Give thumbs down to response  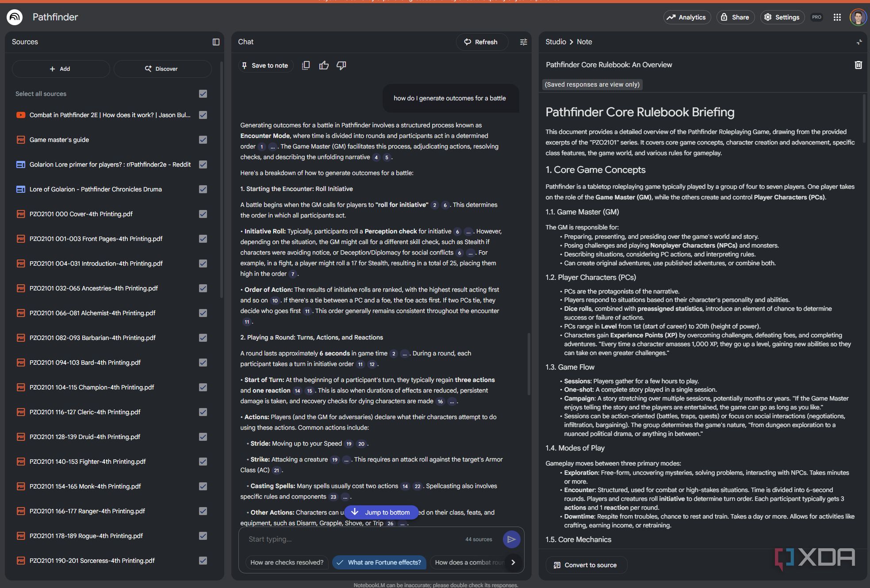(x=341, y=65)
